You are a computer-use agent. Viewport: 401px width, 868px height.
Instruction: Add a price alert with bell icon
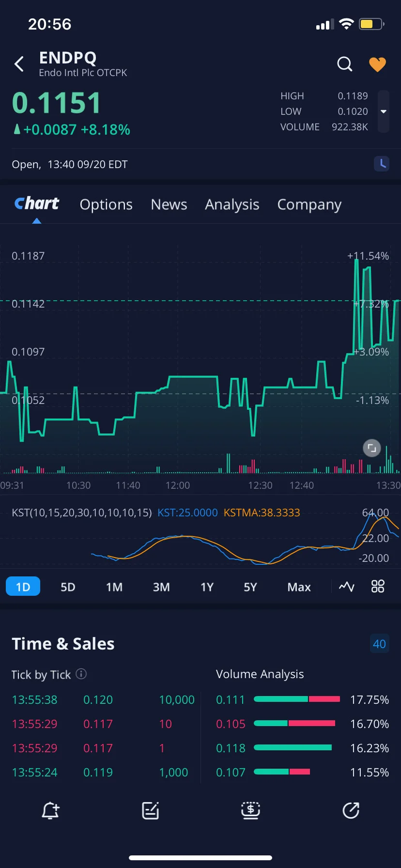point(50,810)
